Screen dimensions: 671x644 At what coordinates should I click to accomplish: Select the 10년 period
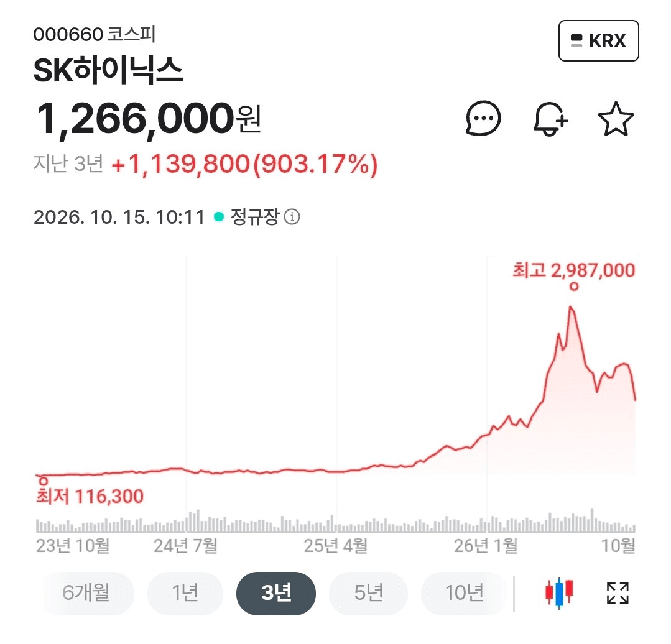coord(465,593)
